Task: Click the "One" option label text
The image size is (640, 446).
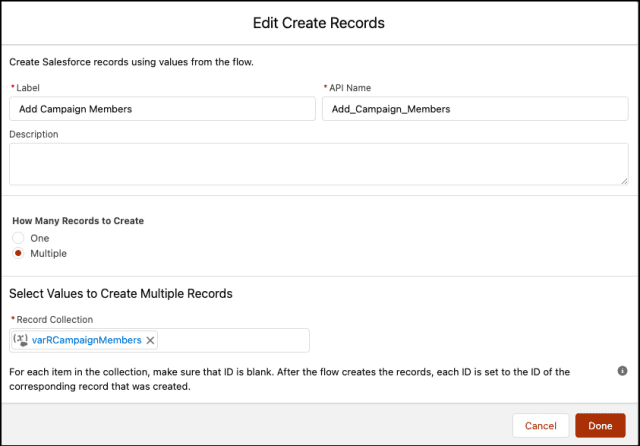Action: coord(40,238)
